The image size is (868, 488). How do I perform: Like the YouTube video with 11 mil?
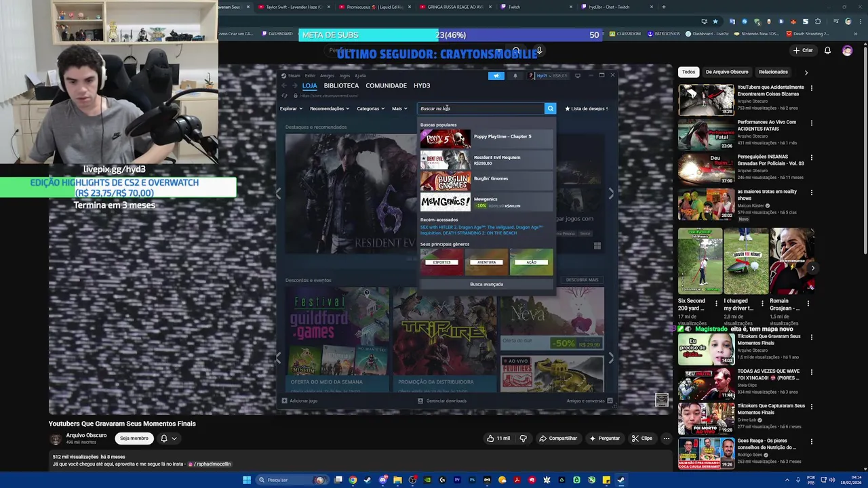pyautogui.click(x=498, y=439)
